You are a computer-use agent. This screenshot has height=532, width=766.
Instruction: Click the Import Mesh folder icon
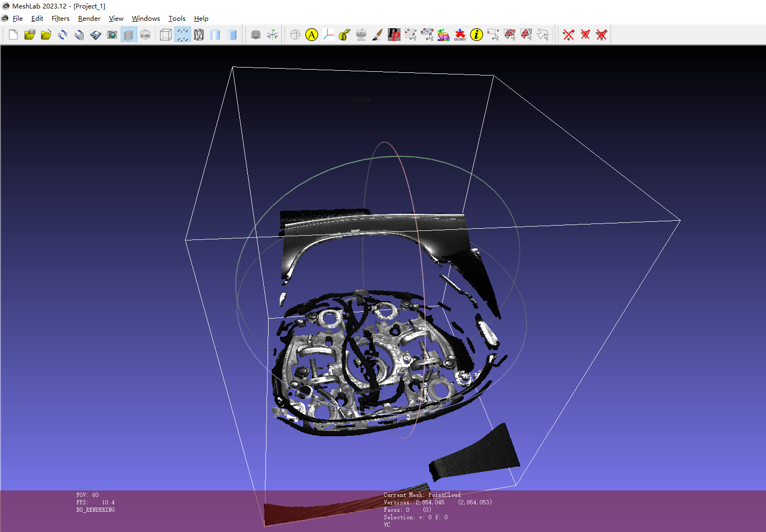[46, 35]
